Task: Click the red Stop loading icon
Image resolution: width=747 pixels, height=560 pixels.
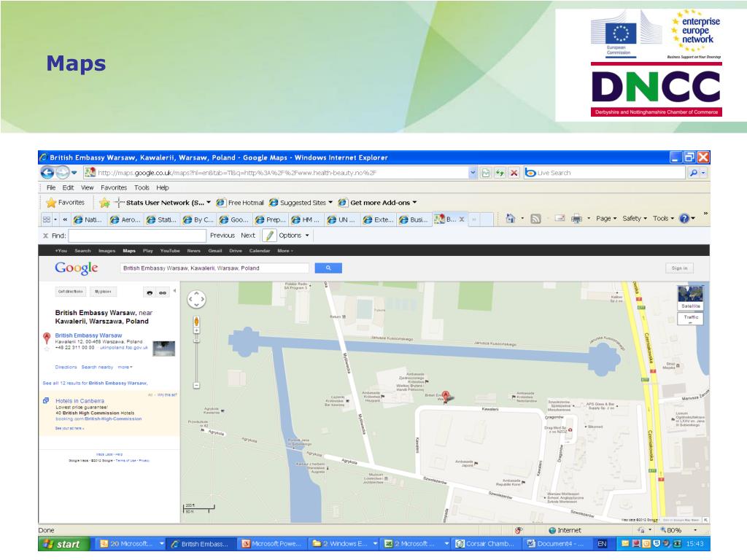Action: coord(514,173)
